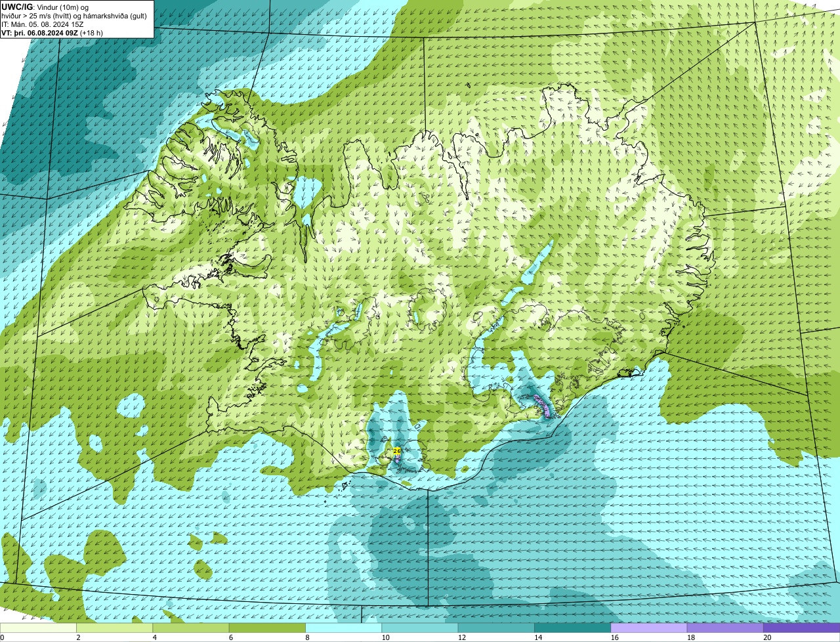Screen dimensions: 840x642
Task: Pick the 18–20 m/s purple swatch
Action: tap(725, 628)
